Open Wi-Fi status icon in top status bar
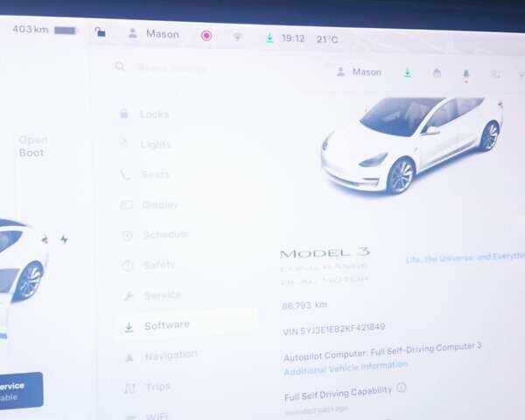The width and height of the screenshot is (525, 420). (237, 37)
